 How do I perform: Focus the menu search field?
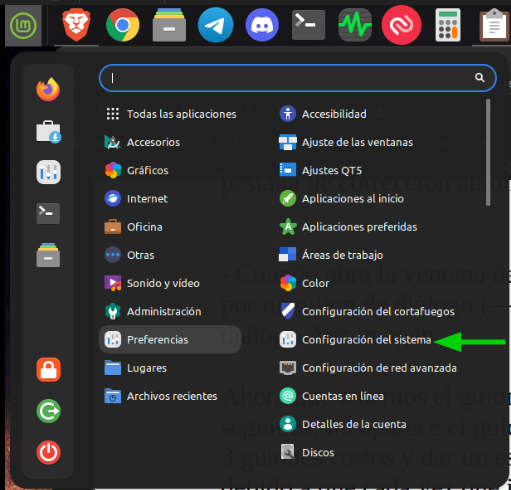pos(298,78)
